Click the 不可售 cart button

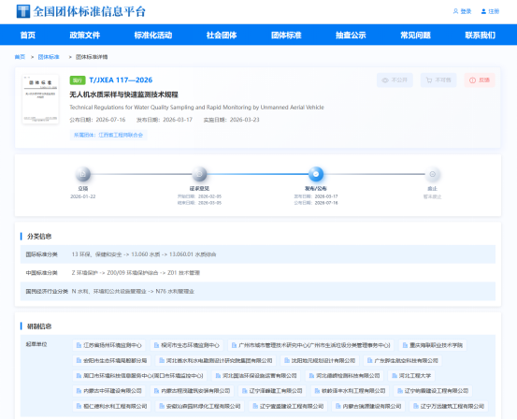click(438, 80)
